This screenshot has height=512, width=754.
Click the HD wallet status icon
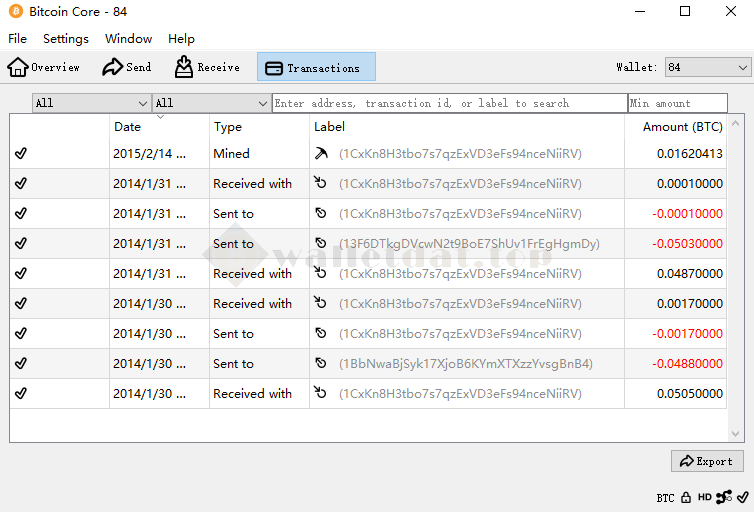pos(705,497)
